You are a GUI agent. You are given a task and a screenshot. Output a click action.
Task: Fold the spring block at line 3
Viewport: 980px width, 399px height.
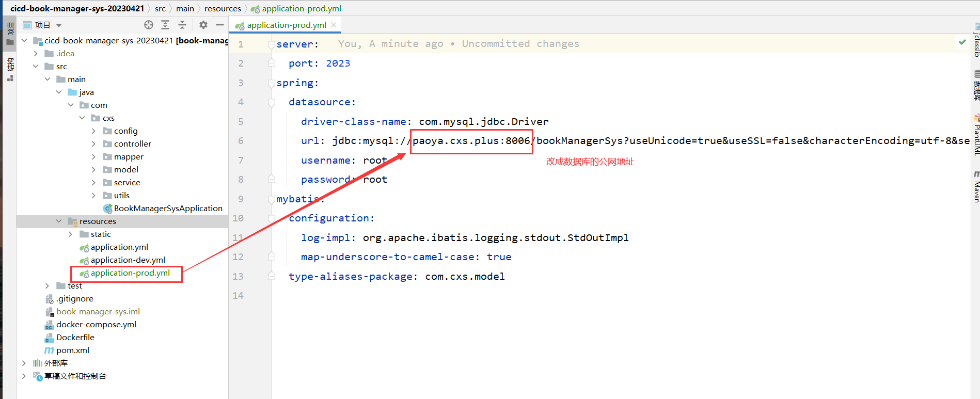point(272,83)
